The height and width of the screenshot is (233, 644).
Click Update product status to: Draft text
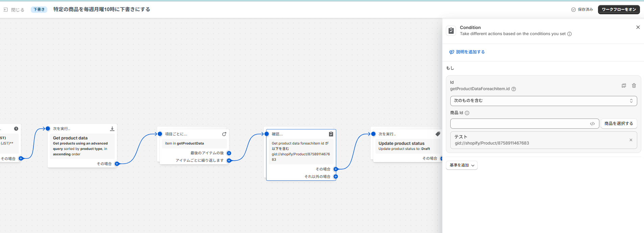[404, 149]
